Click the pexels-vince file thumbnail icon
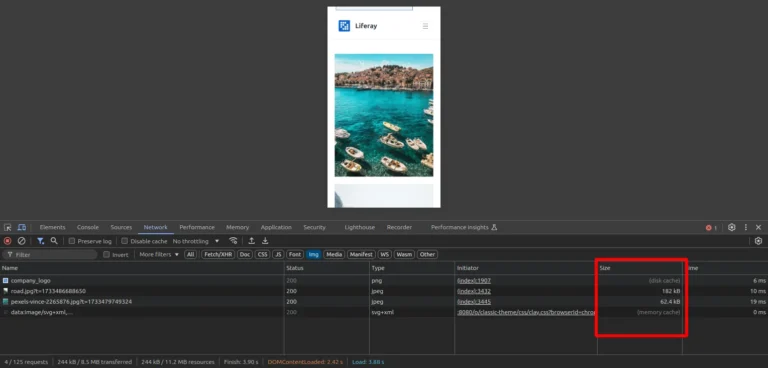This screenshot has height=368, width=768. 5,302
